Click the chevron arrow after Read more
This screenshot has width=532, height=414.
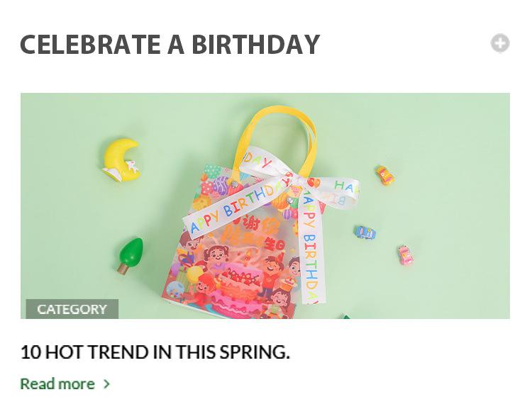click(x=107, y=384)
